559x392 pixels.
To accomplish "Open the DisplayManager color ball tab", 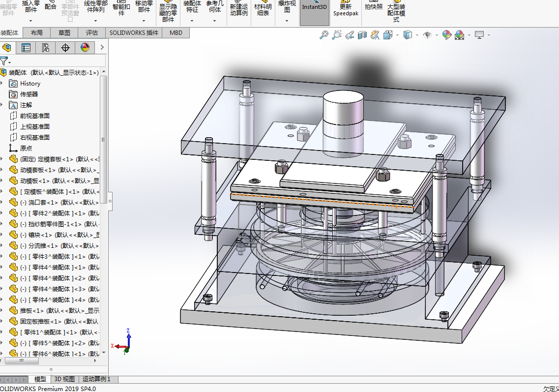I will pyautogui.click(x=85, y=48).
